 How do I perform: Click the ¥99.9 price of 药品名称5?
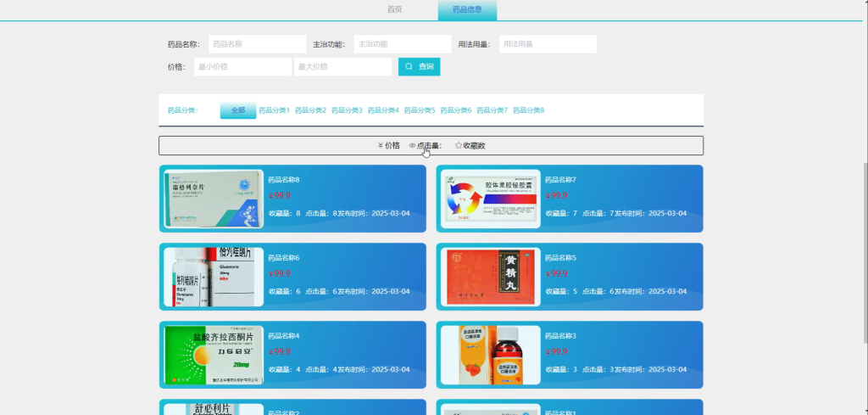coord(556,274)
